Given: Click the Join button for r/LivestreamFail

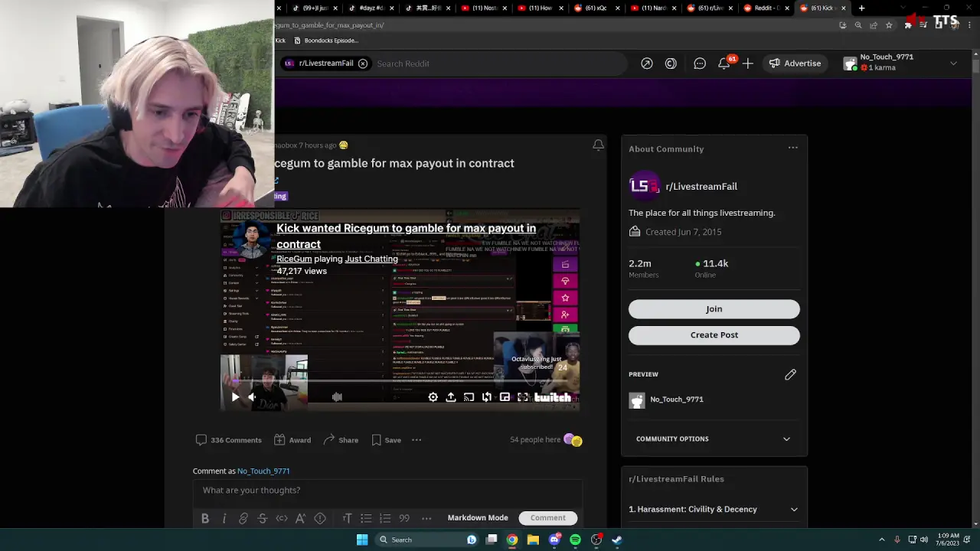Looking at the screenshot, I should [714, 308].
